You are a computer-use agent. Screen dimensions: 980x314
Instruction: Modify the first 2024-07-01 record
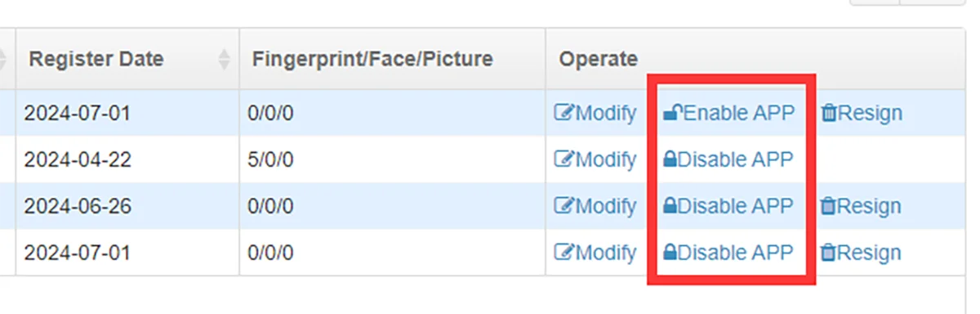click(595, 113)
